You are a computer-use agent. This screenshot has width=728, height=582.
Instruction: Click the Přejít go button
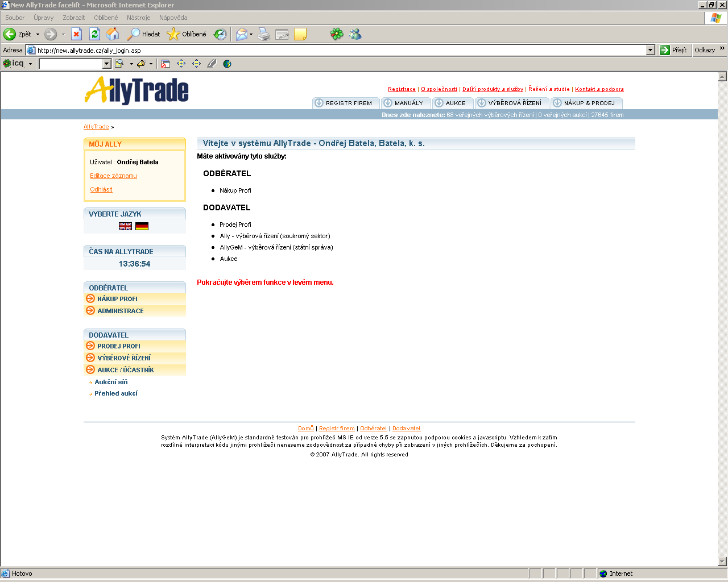pos(673,50)
